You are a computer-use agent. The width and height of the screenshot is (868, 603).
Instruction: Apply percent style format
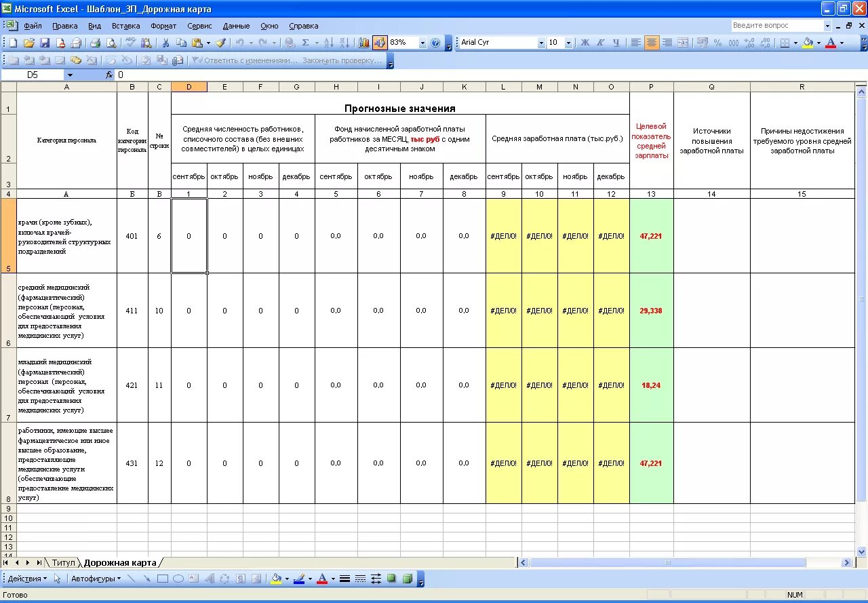click(x=718, y=43)
